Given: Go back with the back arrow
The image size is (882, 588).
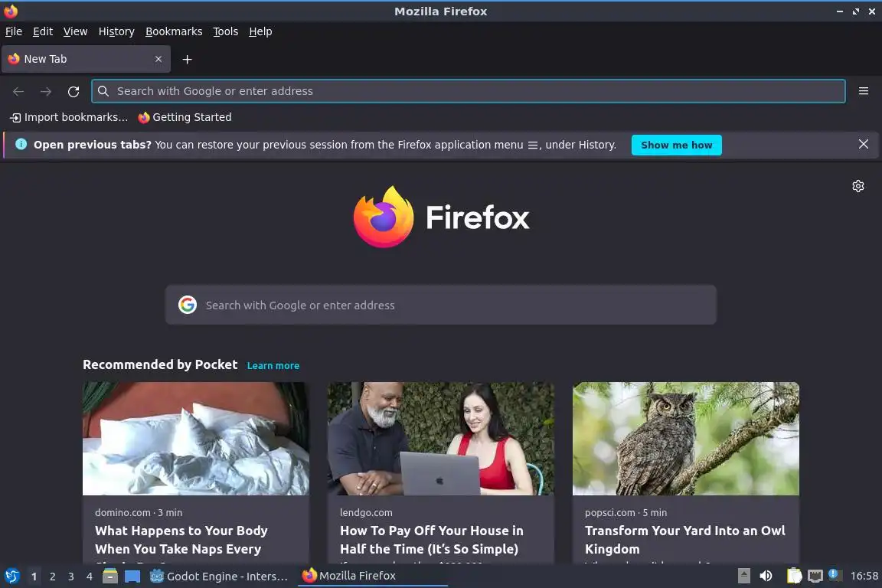Looking at the screenshot, I should click(x=18, y=91).
